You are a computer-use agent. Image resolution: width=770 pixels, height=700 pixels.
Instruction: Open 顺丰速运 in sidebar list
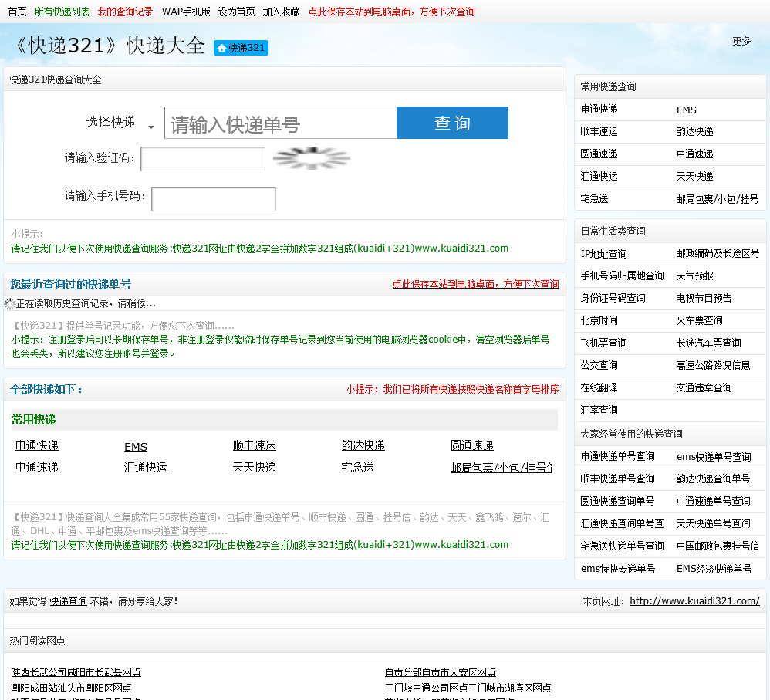[599, 132]
